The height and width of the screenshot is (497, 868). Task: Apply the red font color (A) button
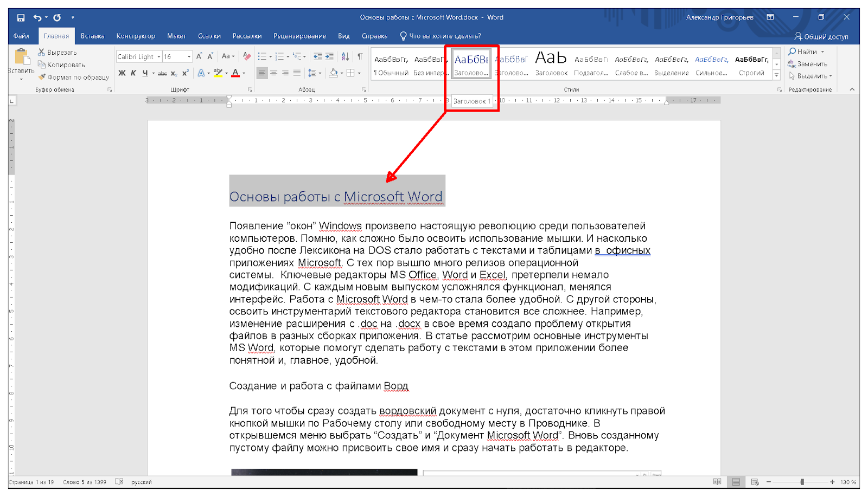235,73
